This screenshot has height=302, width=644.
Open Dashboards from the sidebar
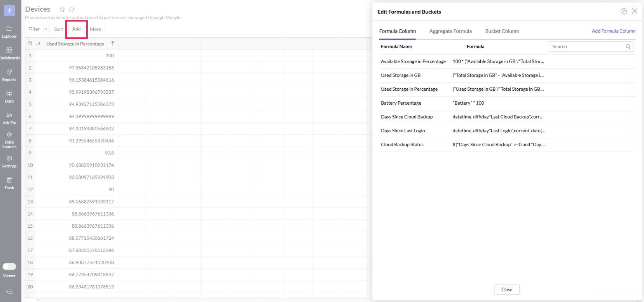coord(9,53)
